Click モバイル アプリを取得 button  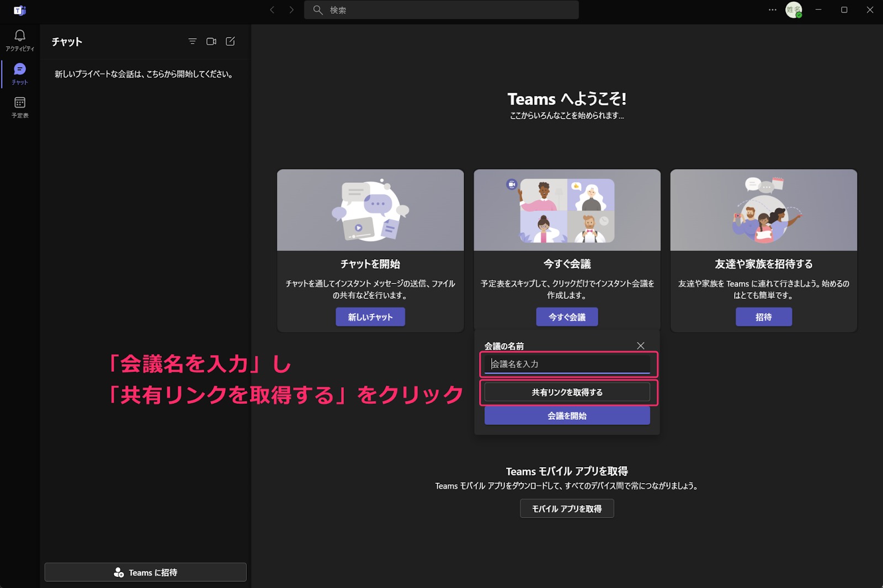click(x=567, y=509)
